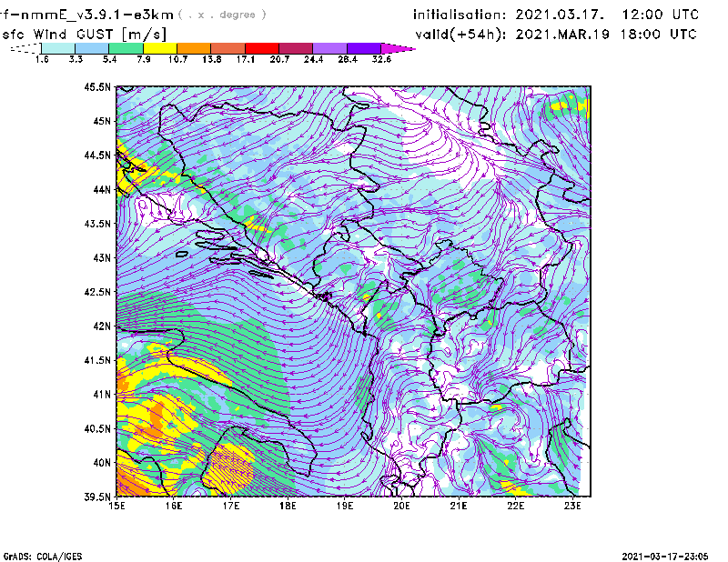Click the latitude label "45N"
728x562 pixels.
[x=102, y=121]
